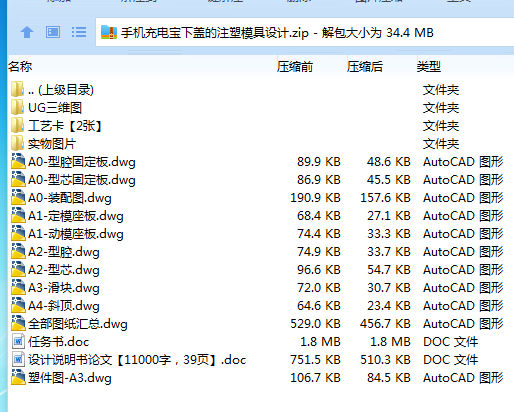
Task: Click the 84.5 KB compressed size value
Action: [x=389, y=378]
